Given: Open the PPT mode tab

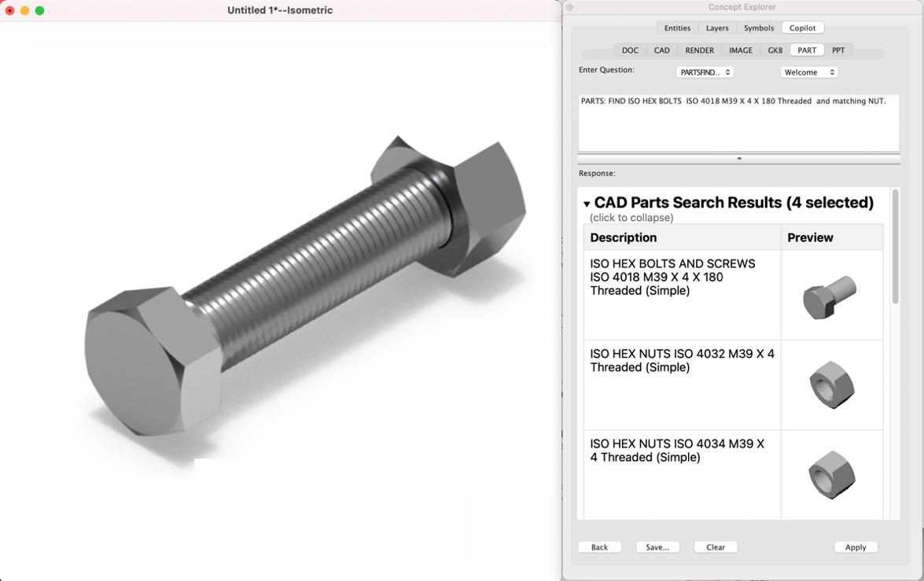Looking at the screenshot, I should [x=838, y=50].
